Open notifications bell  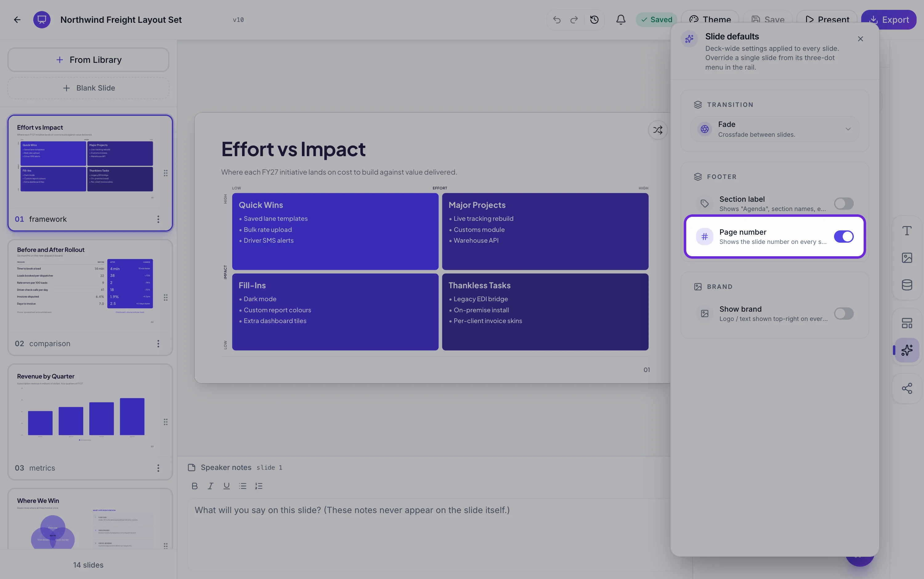point(621,19)
